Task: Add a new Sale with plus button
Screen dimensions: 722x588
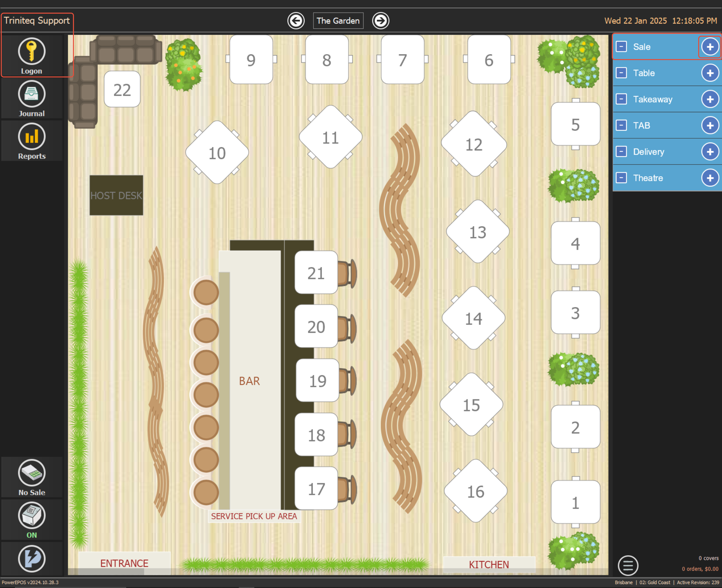Action: (x=710, y=47)
